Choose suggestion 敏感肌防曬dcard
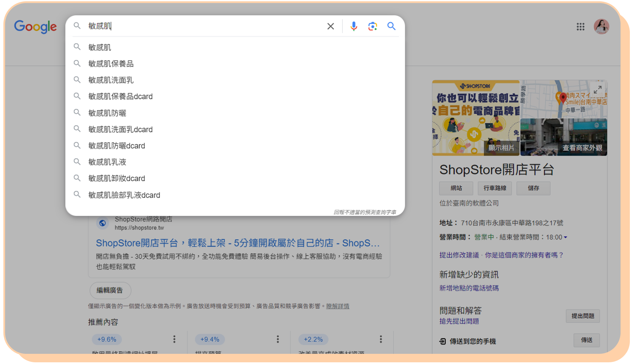 coord(235,146)
